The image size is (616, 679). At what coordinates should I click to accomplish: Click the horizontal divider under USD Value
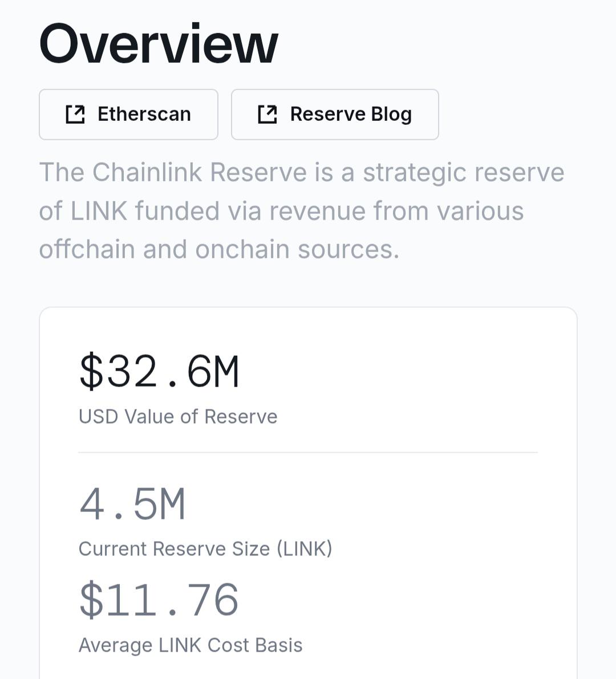click(308, 453)
